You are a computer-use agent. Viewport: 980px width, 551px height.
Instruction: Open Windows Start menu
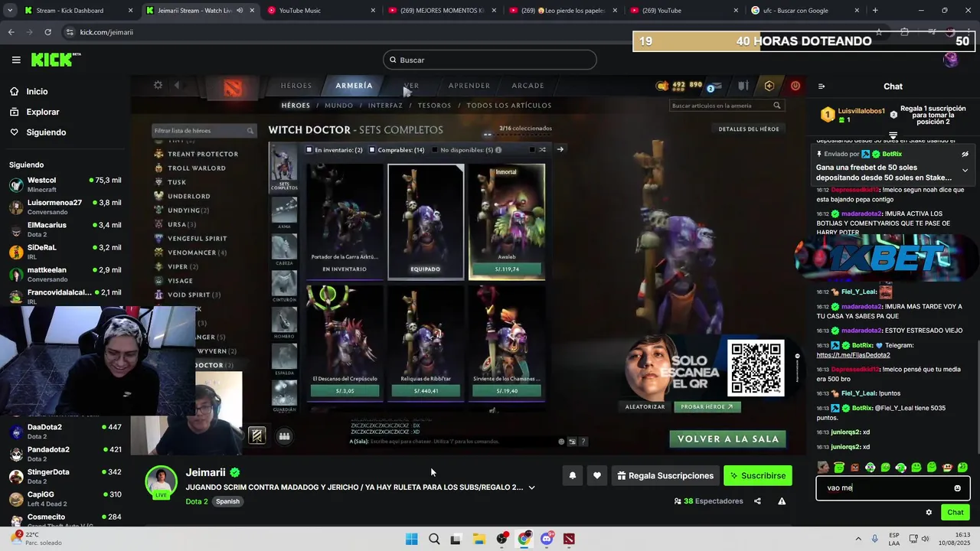[411, 539]
